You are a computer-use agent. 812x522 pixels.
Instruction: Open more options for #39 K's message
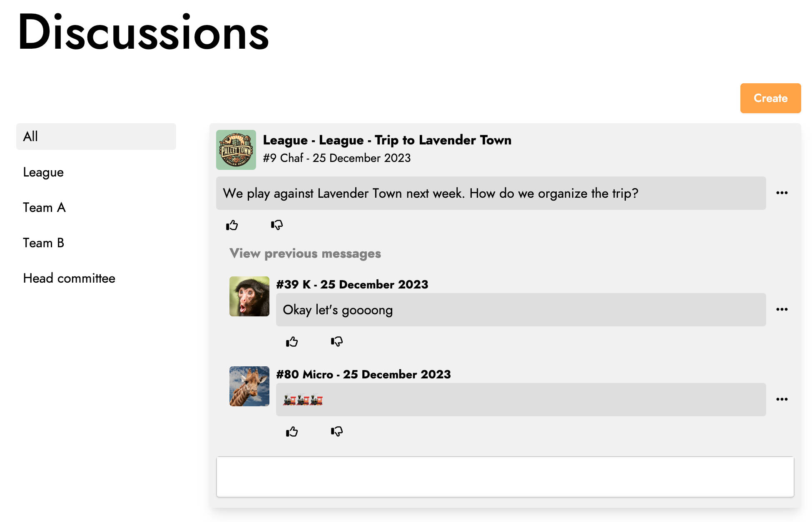(x=782, y=309)
